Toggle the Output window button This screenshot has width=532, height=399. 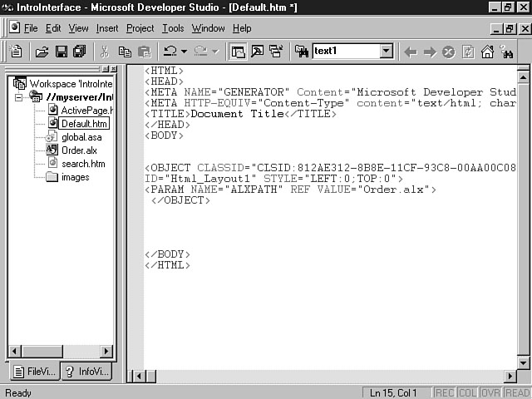pos(257,52)
